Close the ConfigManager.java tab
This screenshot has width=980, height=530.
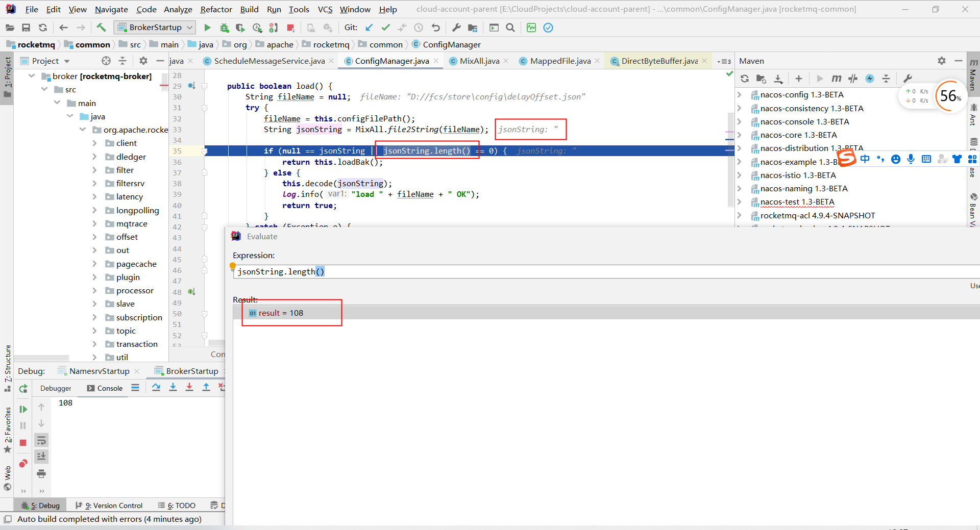pyautogui.click(x=436, y=61)
